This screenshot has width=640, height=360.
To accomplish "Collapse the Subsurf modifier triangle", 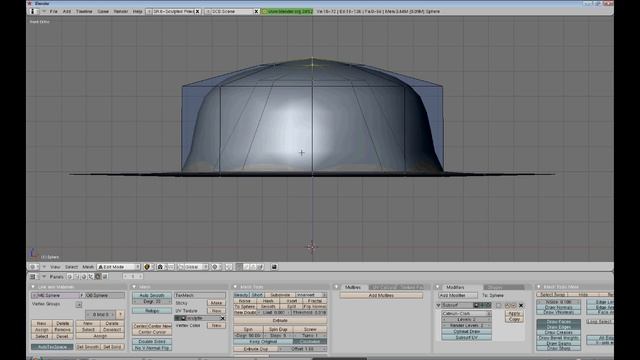I will [x=438, y=305].
